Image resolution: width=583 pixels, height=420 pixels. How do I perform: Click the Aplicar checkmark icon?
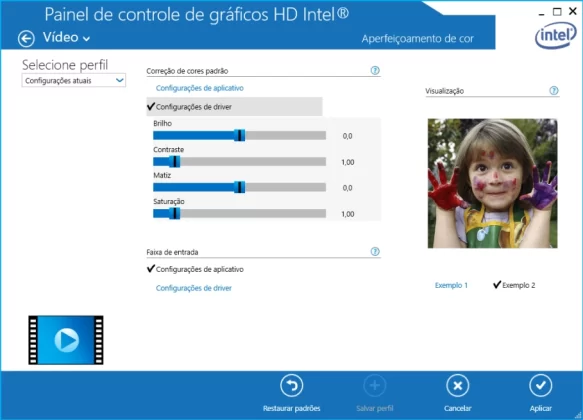point(541,386)
